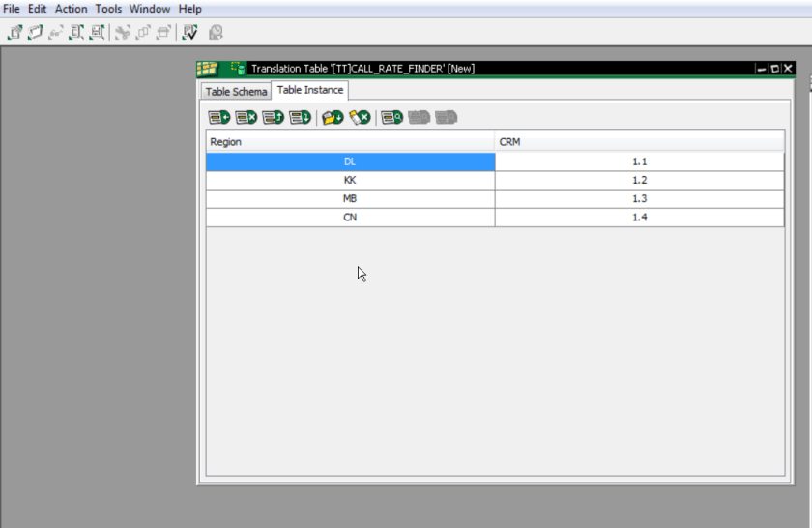Screen dimensions: 812x528
Task: Maximize the Translation Table window
Action: click(774, 69)
